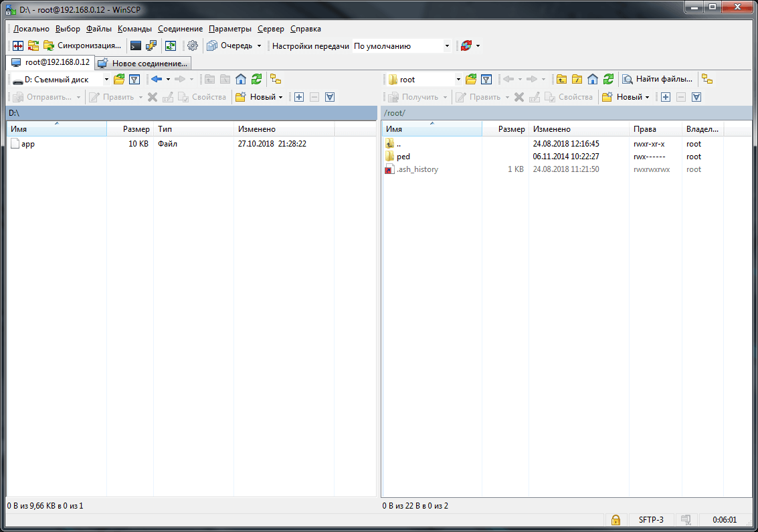Click the Compare Directories icon in main toolbar
The height and width of the screenshot is (532, 758).
[18, 46]
